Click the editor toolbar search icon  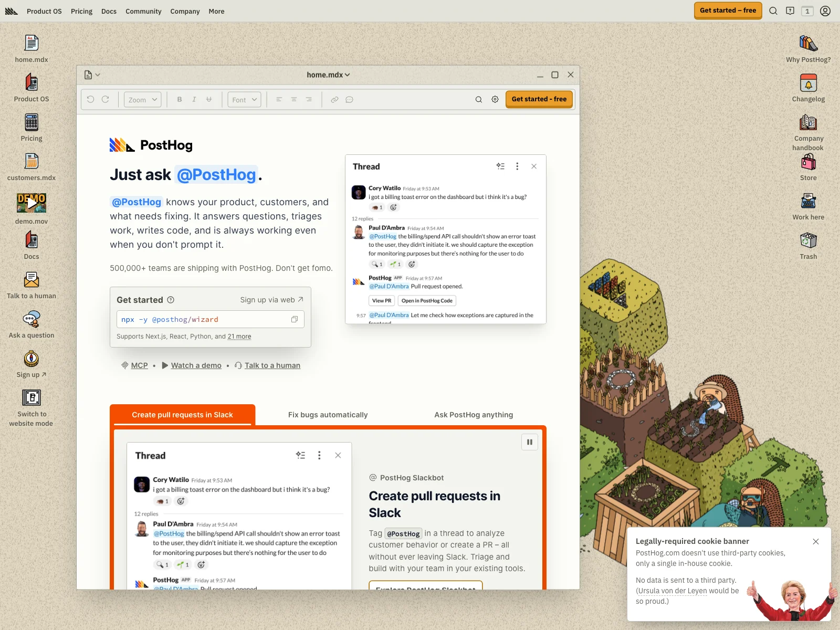pyautogui.click(x=479, y=99)
